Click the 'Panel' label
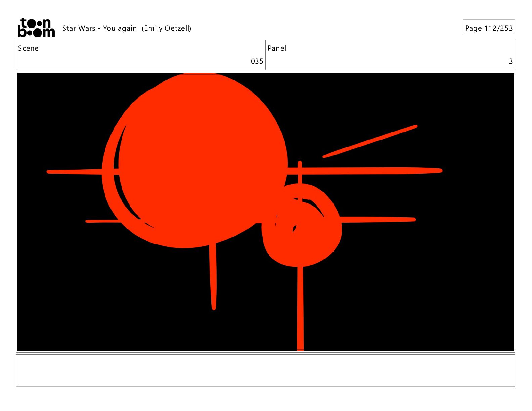The height and width of the screenshot is (411, 532). (x=277, y=48)
